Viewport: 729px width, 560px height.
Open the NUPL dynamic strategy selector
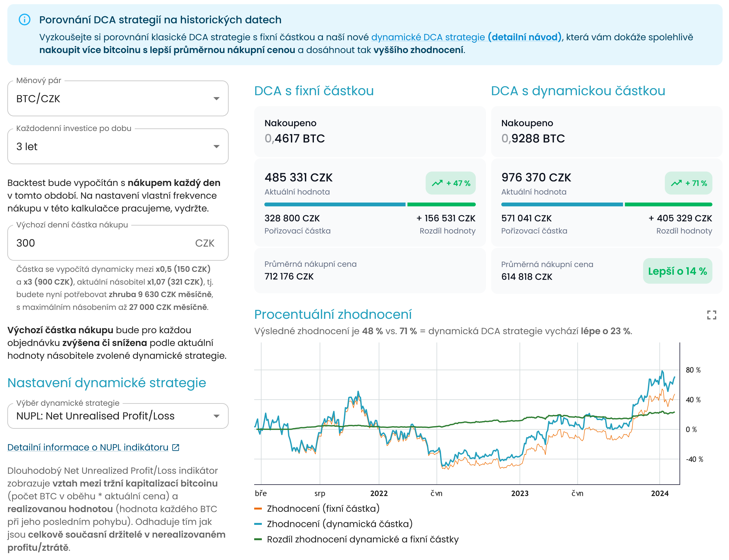pyautogui.click(x=118, y=416)
